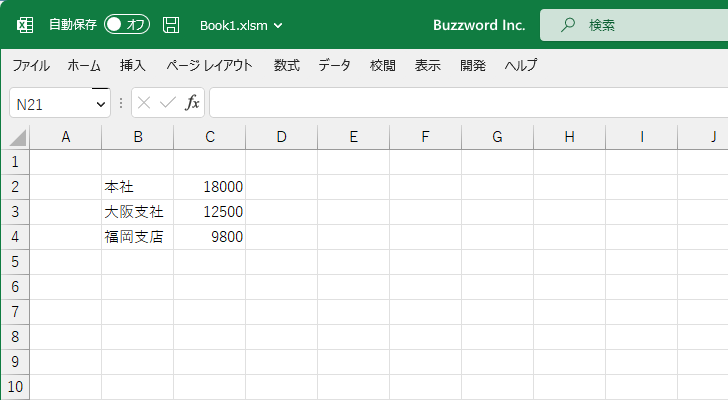This screenshot has width=728, height=400.
Task: Click the Name Box showing N21
Action: click(x=51, y=104)
